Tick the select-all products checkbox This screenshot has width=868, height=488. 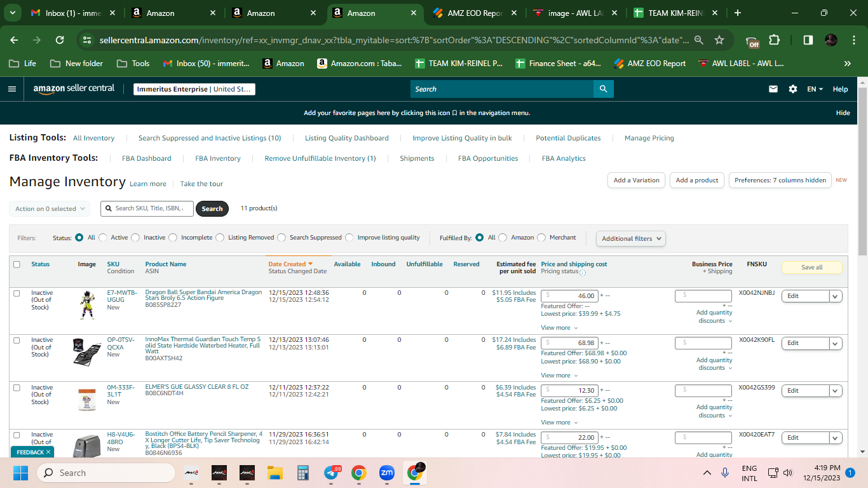[x=17, y=264]
